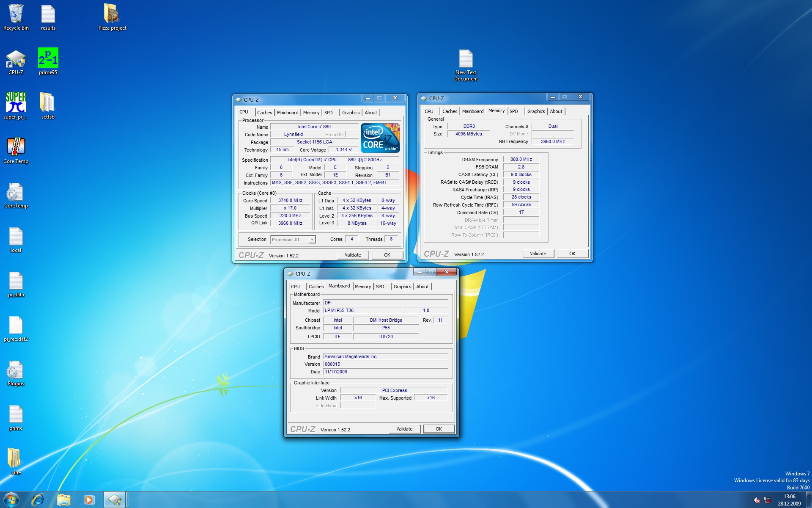Image resolution: width=812 pixels, height=508 pixels.
Task: Launch the prime95 desktop icon
Action: point(48,62)
